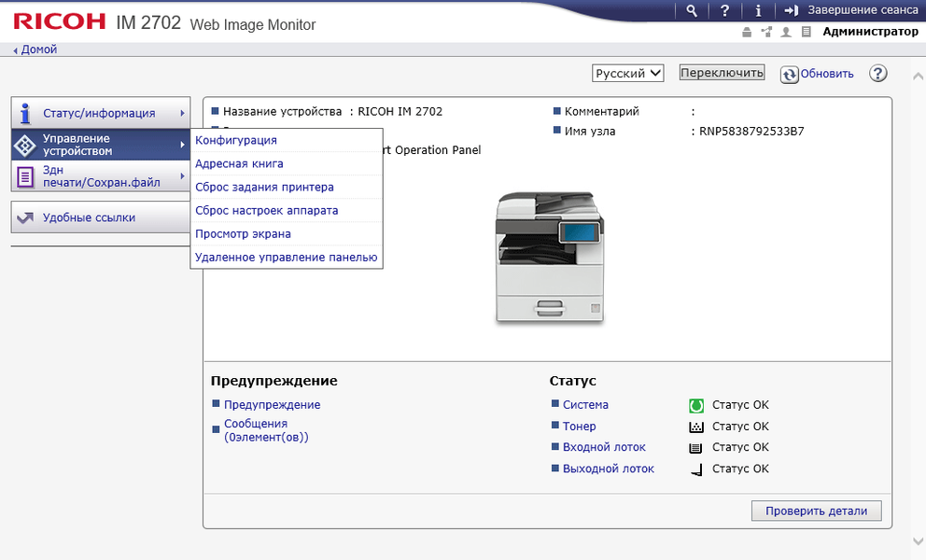926x560 pixels.
Task: Click the refresh icon next to Обновить
Action: point(790,75)
